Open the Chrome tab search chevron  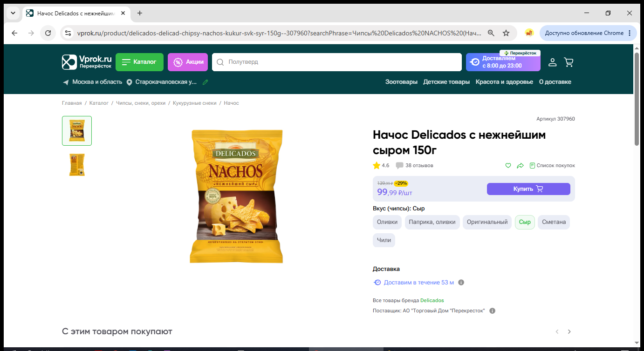click(13, 13)
